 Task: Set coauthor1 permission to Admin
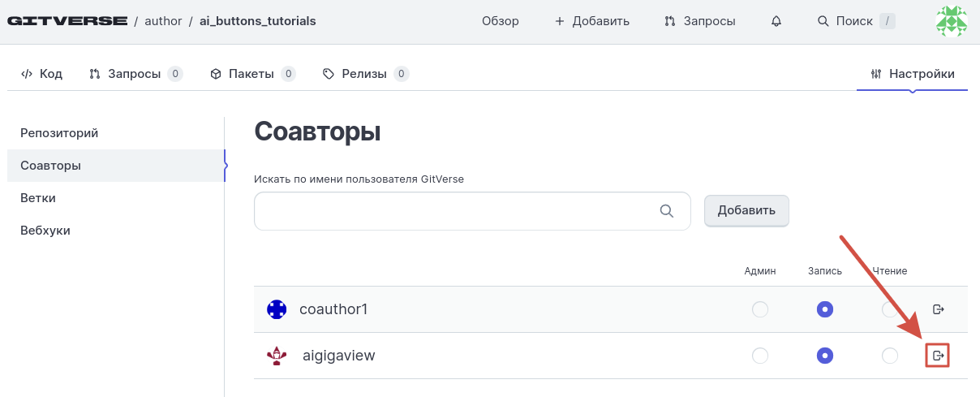(760, 309)
